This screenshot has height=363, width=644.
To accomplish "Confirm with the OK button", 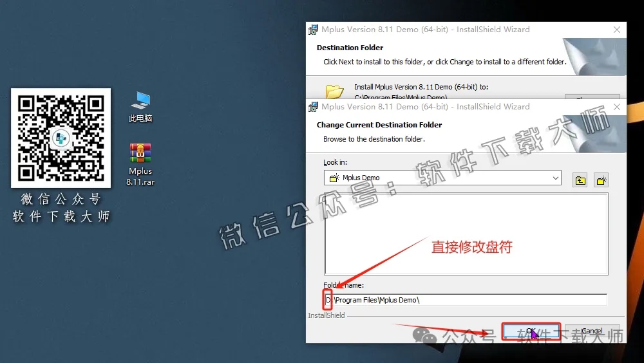I will 531,331.
